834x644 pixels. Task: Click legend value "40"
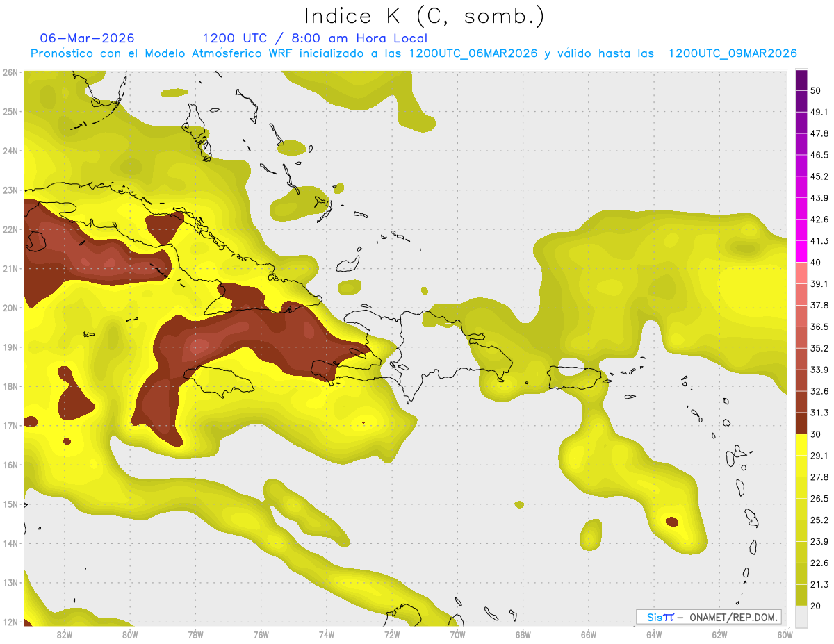816,262
